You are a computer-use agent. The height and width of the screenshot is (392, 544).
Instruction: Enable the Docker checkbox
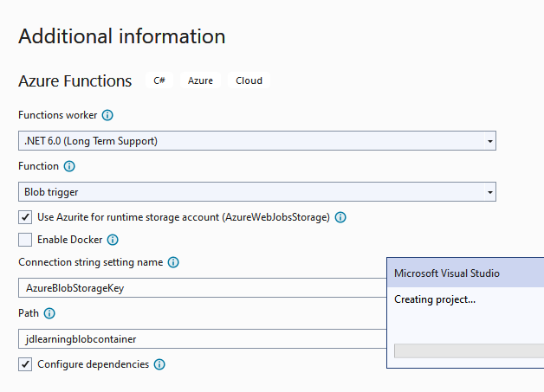point(25,240)
